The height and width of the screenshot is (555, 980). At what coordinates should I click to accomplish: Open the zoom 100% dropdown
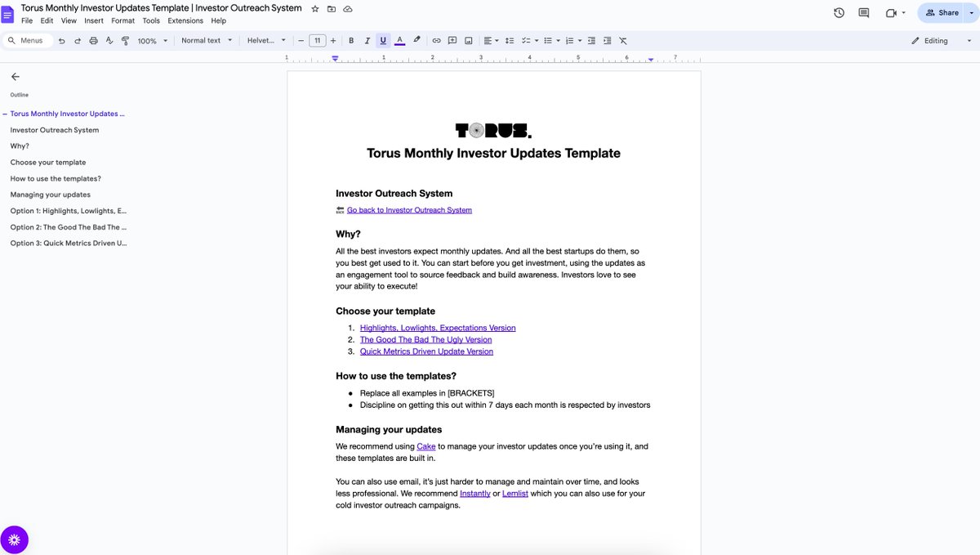pyautogui.click(x=152, y=41)
